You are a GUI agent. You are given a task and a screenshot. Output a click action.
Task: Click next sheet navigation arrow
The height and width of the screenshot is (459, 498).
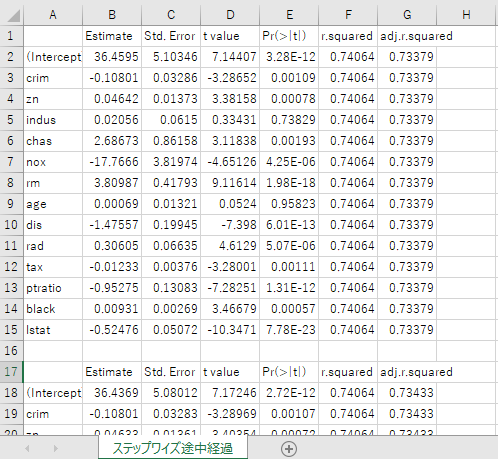tap(56, 449)
